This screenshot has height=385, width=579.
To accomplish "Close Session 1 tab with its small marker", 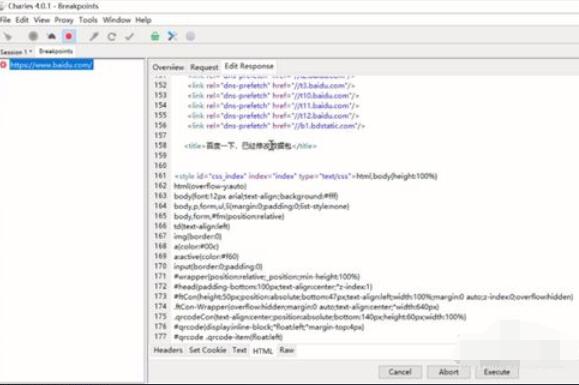I will pyautogui.click(x=31, y=51).
